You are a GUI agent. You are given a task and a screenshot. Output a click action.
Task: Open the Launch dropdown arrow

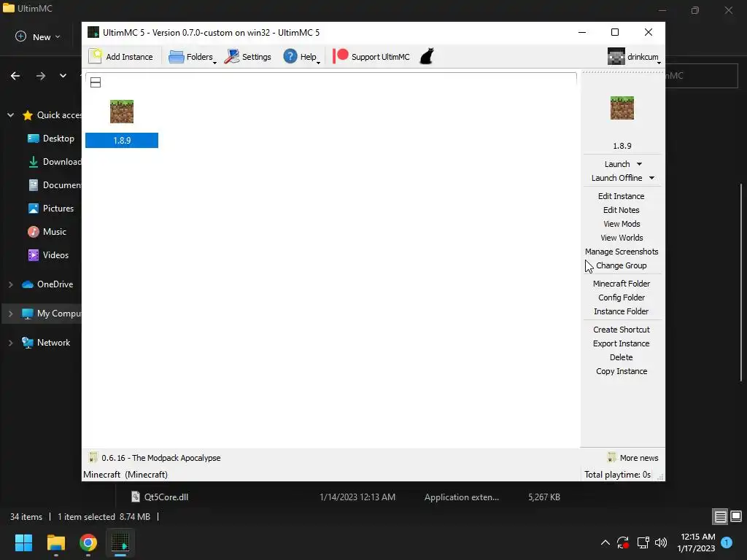tap(639, 164)
